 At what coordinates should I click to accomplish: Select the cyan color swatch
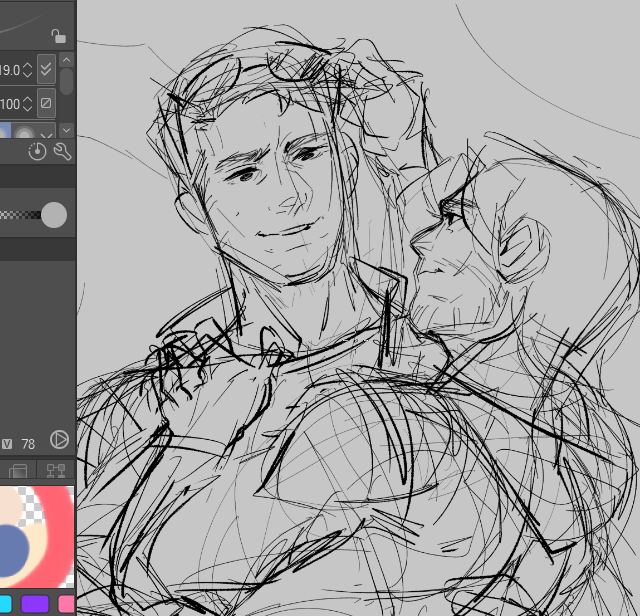5,604
